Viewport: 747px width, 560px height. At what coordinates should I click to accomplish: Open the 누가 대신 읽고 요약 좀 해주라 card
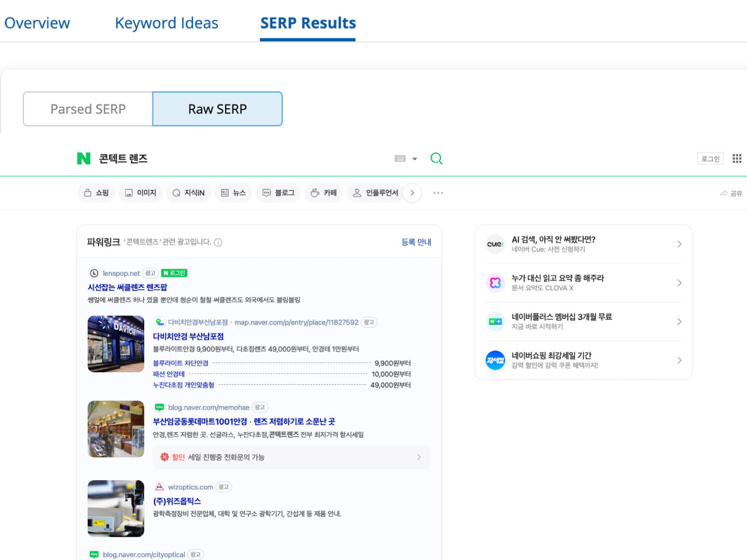click(x=584, y=283)
